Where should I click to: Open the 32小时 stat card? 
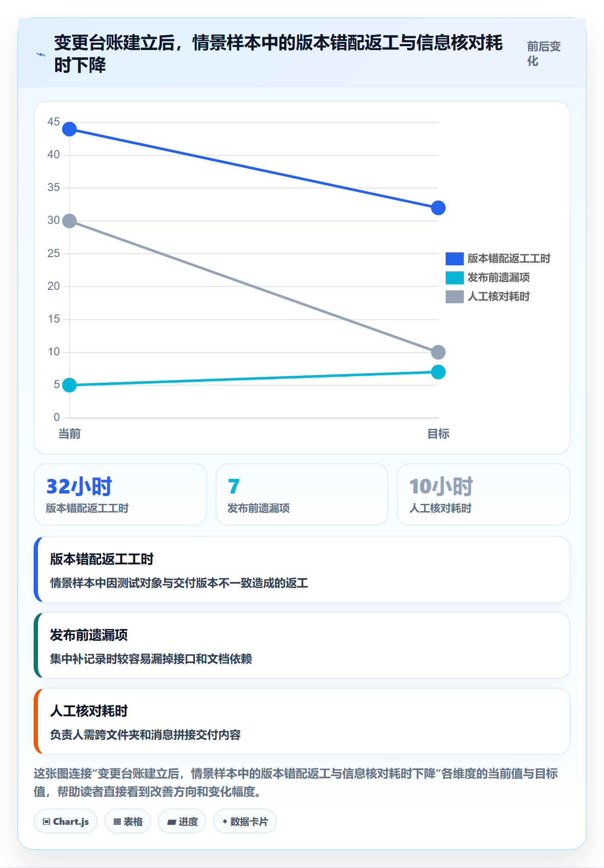click(x=120, y=494)
